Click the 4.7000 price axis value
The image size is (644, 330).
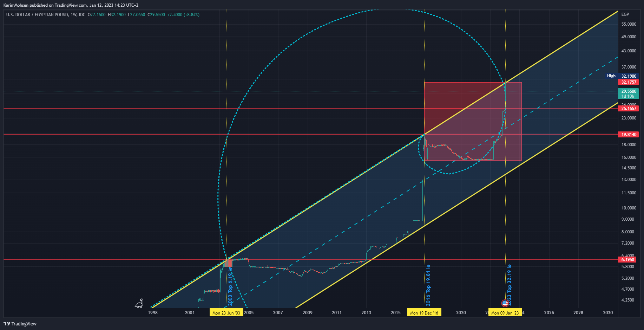[628, 289]
